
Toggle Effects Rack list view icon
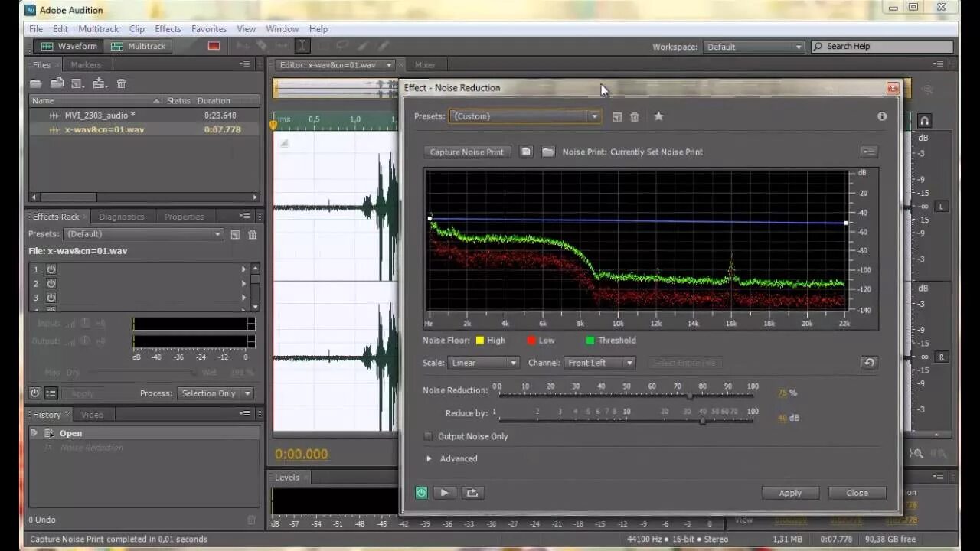tap(51, 393)
